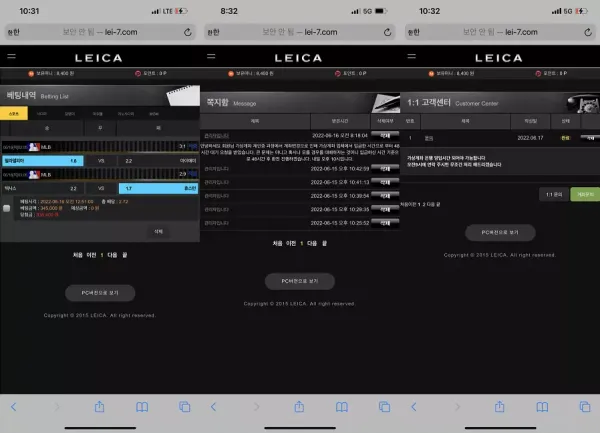Viewport: 600px width, 433px height.
Task: Reload page on the Betting List screen
Action: tap(188, 32)
